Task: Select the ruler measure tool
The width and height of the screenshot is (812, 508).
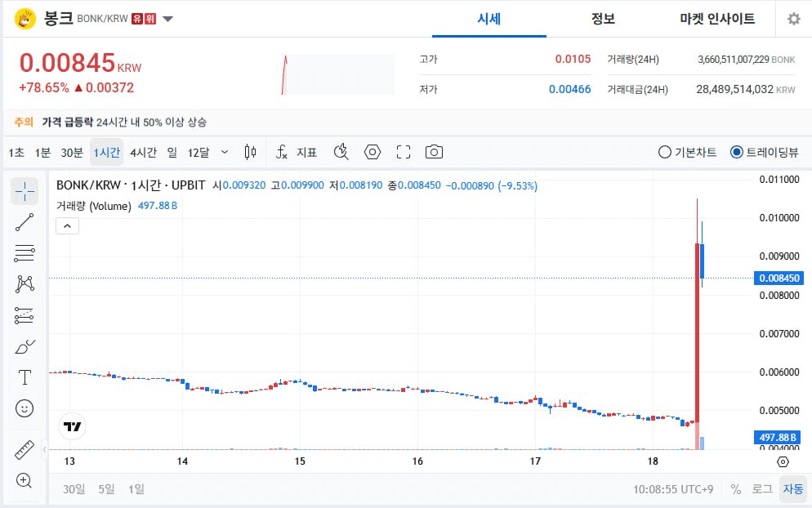Action: (25, 449)
